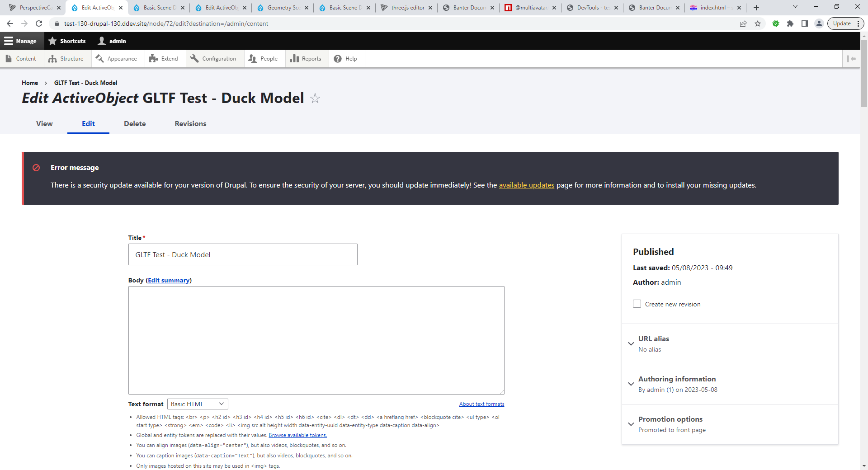
Task: Open the Extend modules page
Action: (164, 59)
